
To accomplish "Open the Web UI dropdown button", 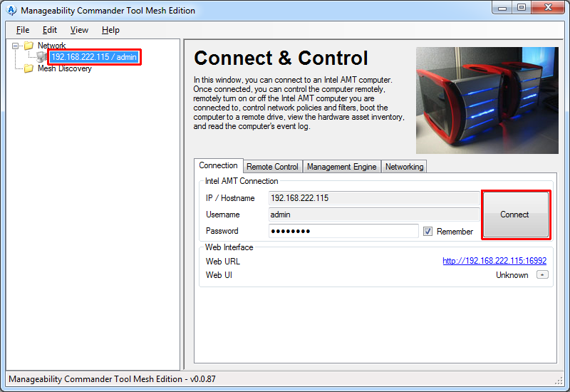I will pos(542,275).
